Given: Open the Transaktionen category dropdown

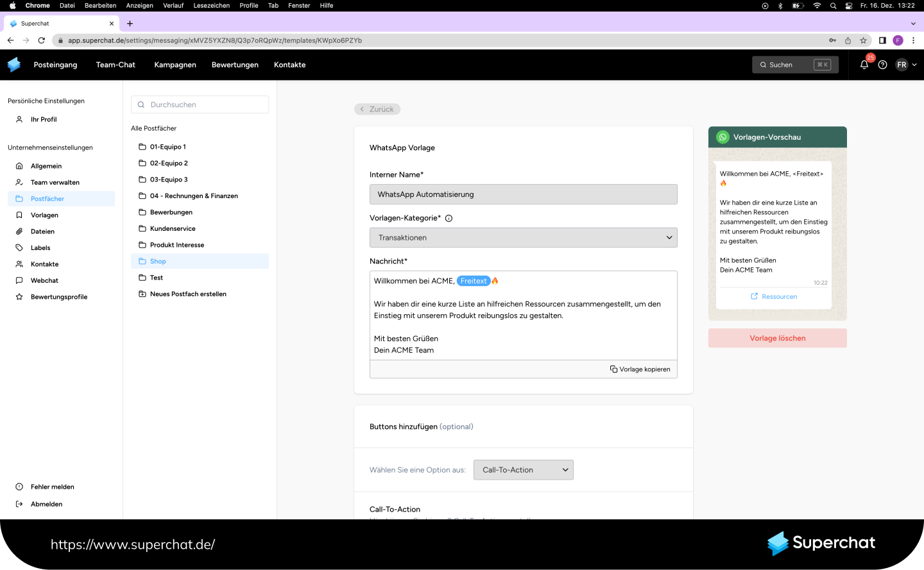Looking at the screenshot, I should [x=523, y=237].
